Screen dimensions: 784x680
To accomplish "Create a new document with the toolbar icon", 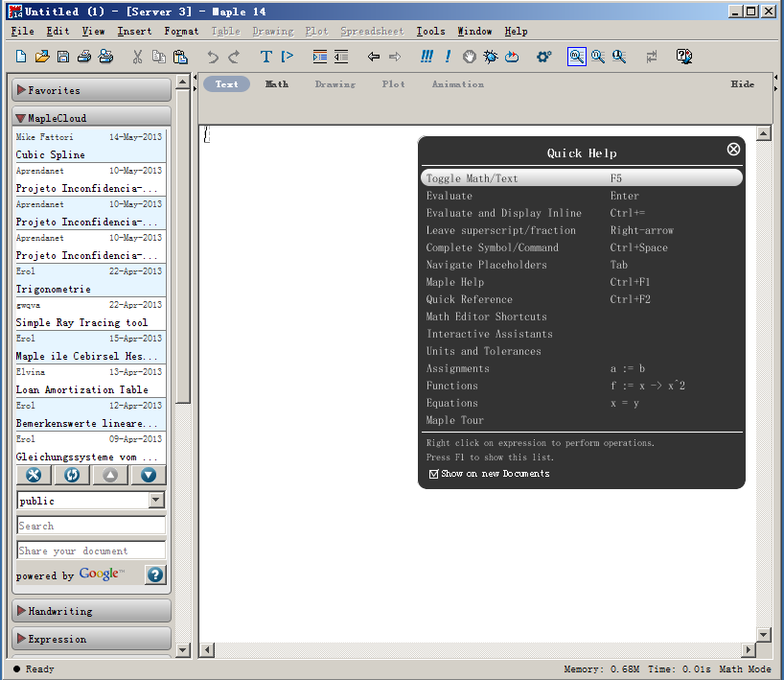I will coord(21,57).
